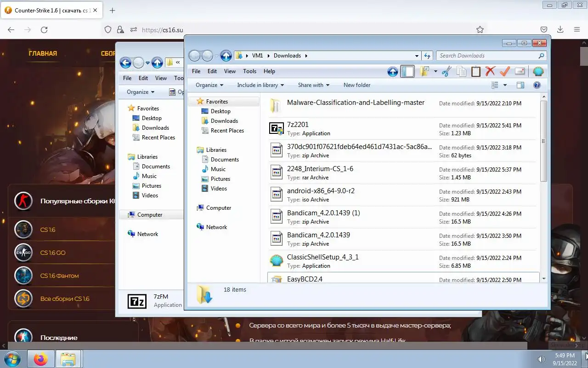Expand the view options dropdown arrow
Screen dimensions: 588x368
tap(505, 85)
